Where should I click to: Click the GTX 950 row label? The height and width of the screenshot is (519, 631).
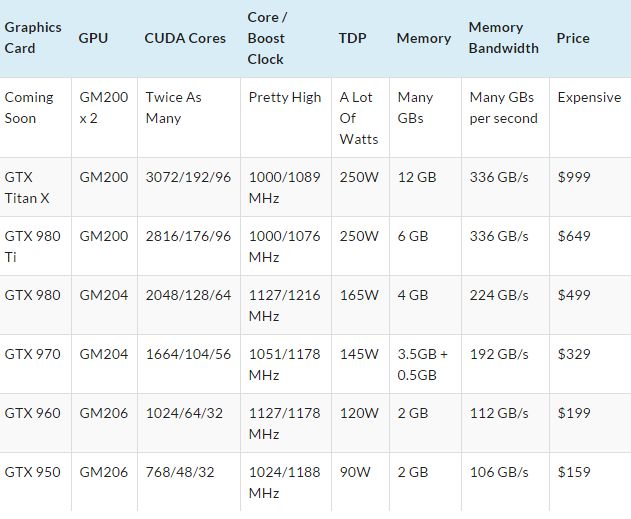[x=33, y=472]
